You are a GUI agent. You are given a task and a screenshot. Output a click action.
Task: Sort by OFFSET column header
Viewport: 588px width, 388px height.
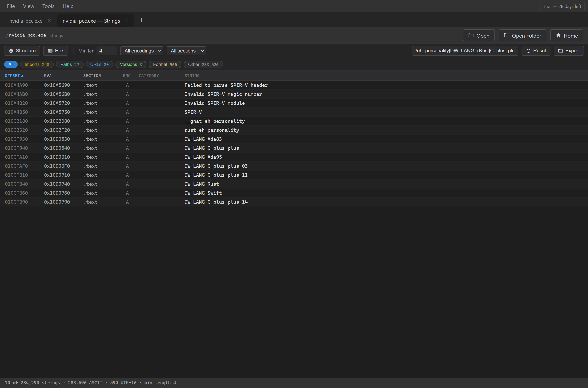pos(14,76)
